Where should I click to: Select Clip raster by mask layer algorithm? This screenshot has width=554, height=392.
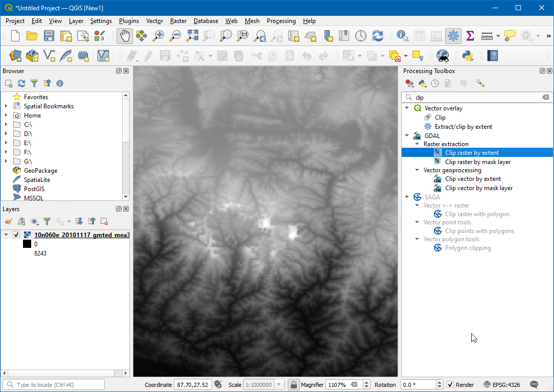[477, 162]
